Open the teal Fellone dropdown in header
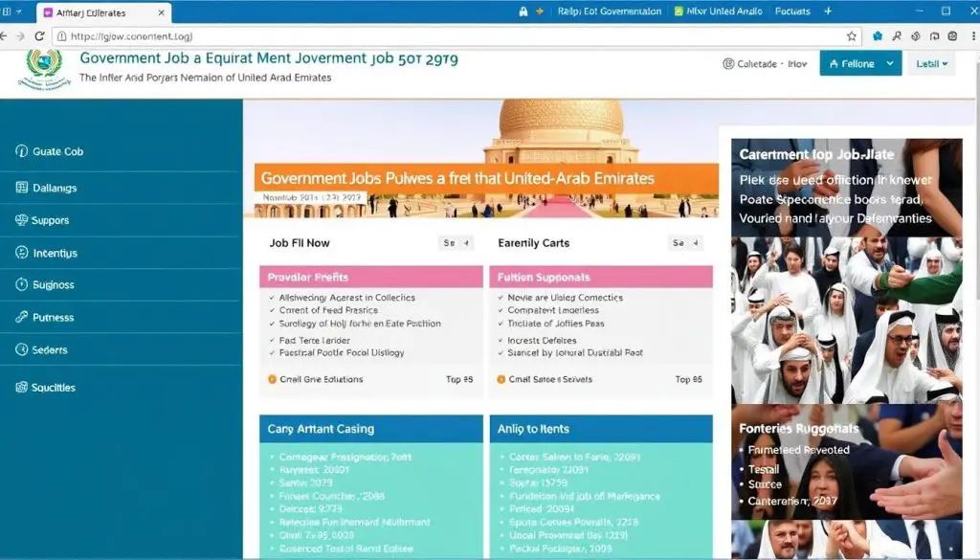Screen dimensions: 980x560 [x=860, y=64]
